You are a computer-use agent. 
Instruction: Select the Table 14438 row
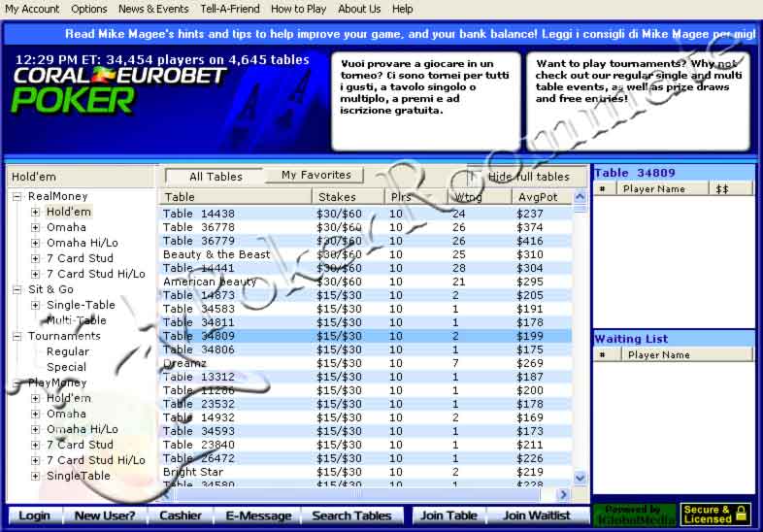coord(366,214)
